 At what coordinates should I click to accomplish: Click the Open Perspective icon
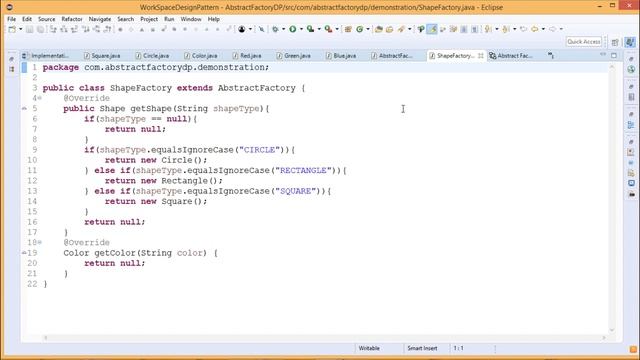point(615,42)
